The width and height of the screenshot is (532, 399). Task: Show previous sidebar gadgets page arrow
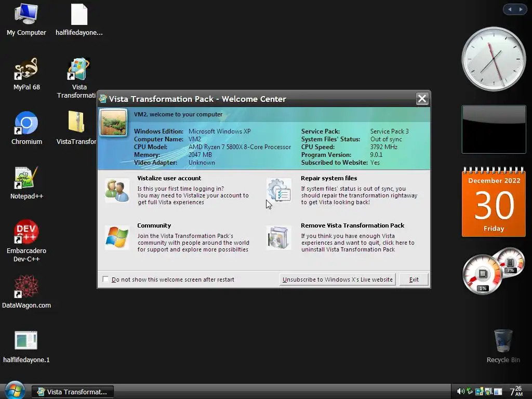click(x=510, y=9)
